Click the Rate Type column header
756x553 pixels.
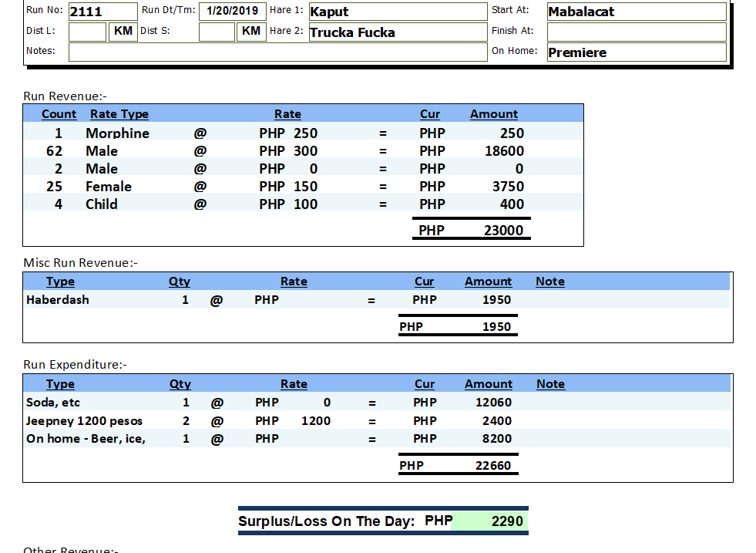pos(119,114)
